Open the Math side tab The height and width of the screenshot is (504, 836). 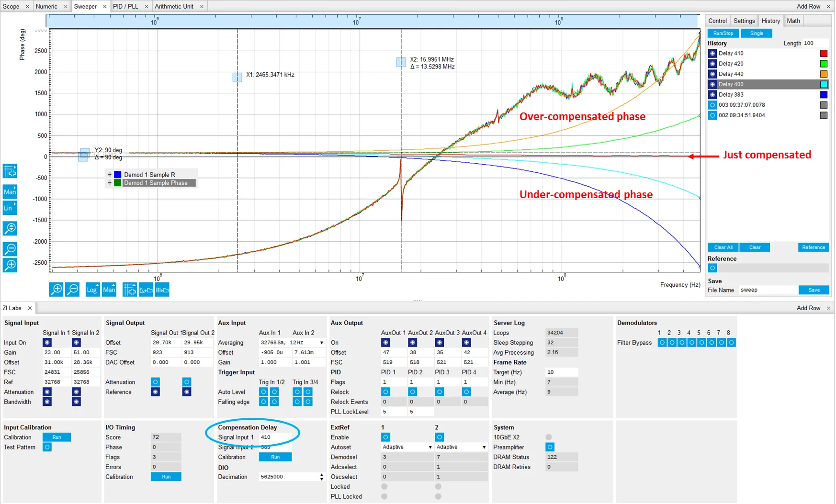[x=793, y=21]
